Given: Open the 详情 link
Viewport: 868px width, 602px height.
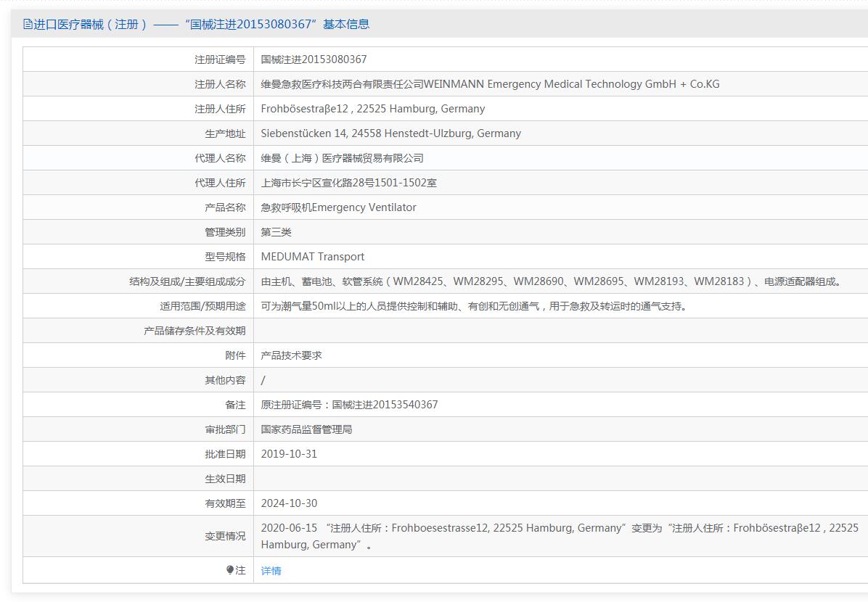Looking at the screenshot, I should (x=271, y=571).
